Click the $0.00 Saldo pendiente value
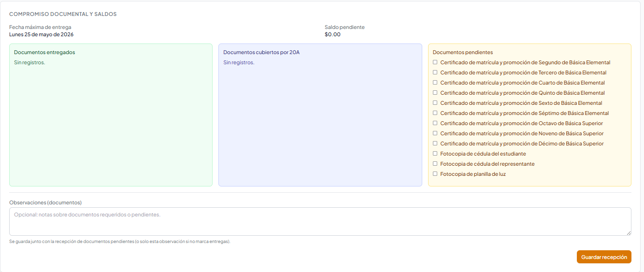 tap(332, 34)
